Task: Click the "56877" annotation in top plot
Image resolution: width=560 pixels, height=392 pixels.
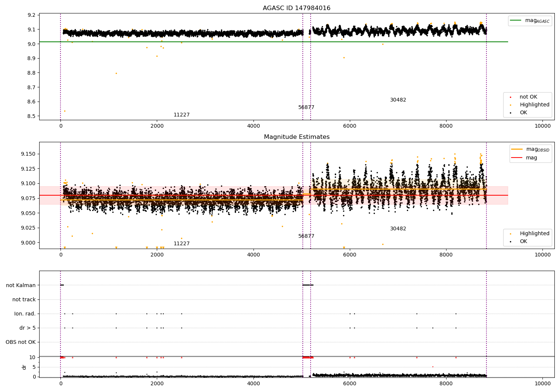Action: [306, 108]
